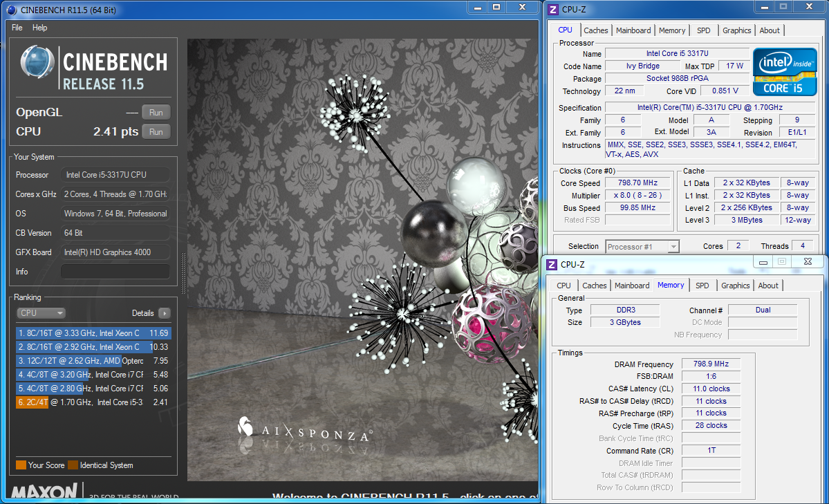Click the Info input field

(x=115, y=271)
